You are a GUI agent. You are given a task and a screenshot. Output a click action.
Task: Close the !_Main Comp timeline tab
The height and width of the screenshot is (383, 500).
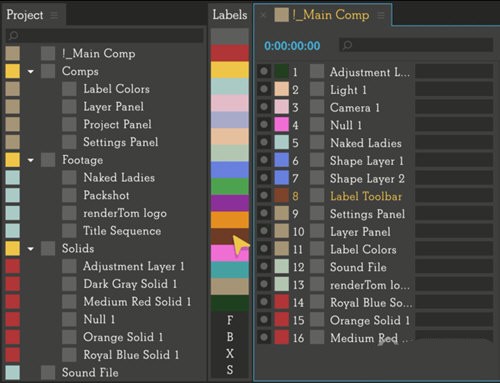click(x=263, y=15)
